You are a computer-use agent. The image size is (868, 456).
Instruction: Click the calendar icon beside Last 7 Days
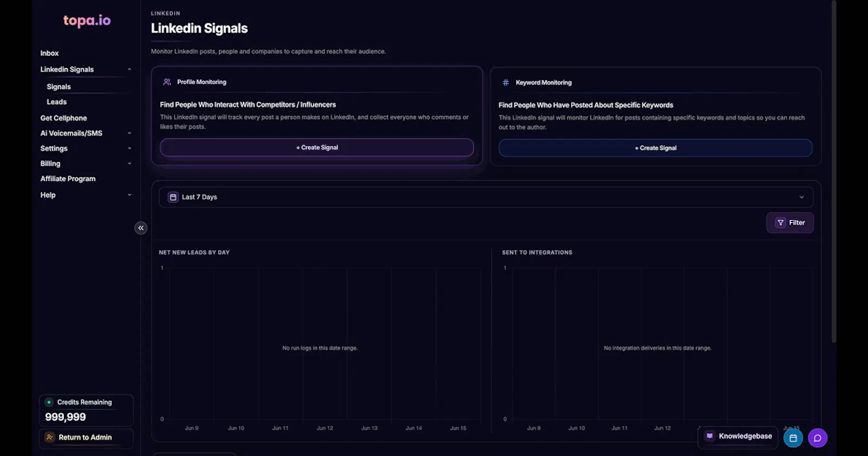173,197
